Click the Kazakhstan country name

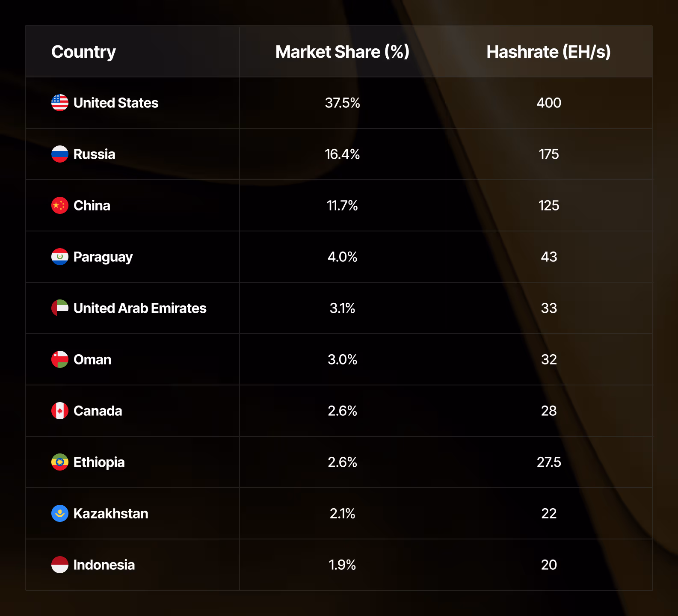111,513
